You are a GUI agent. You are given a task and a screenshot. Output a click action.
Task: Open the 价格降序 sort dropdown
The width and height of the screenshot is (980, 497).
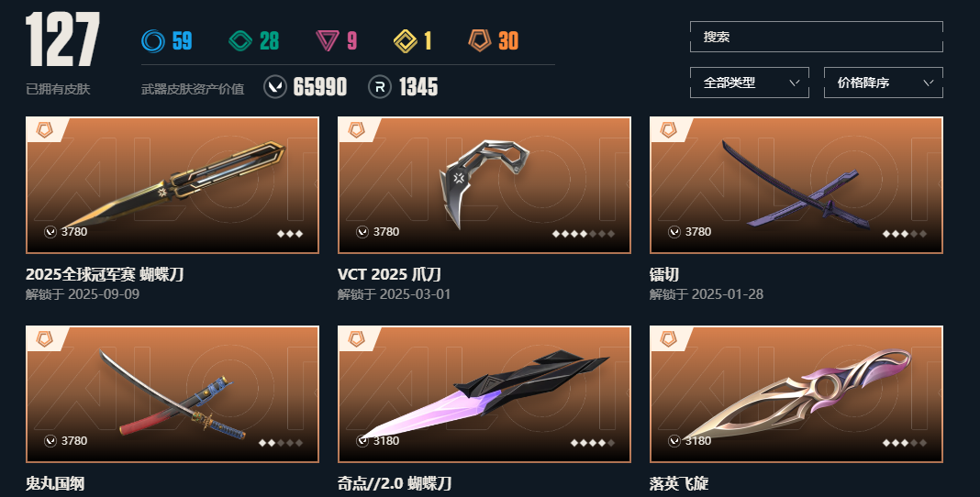883,83
